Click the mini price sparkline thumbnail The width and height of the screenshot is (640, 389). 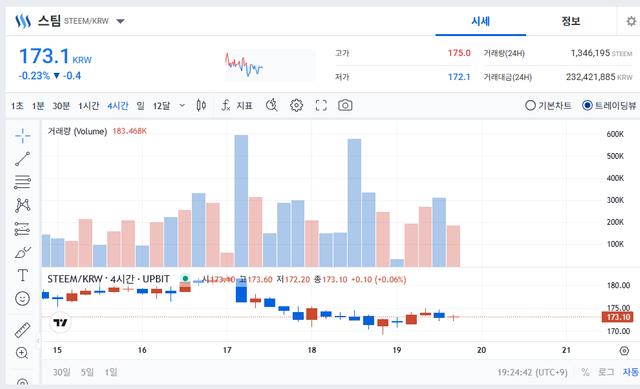click(x=271, y=65)
